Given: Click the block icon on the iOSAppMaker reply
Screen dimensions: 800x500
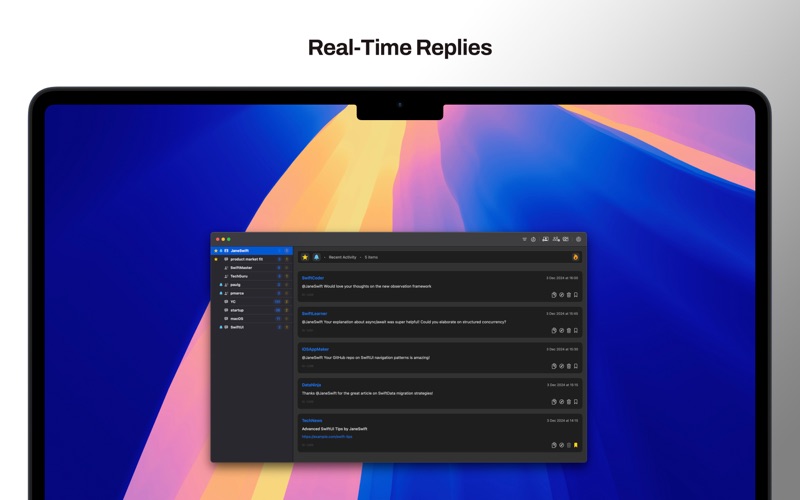Looking at the screenshot, I should pos(561,366).
